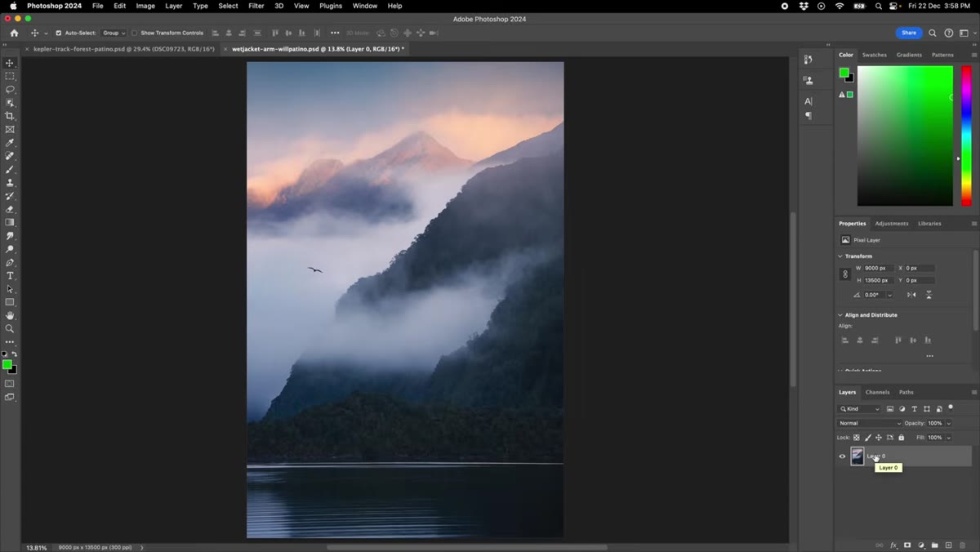Collapse the Align and Distribute section
980x552 pixels.
(840, 315)
